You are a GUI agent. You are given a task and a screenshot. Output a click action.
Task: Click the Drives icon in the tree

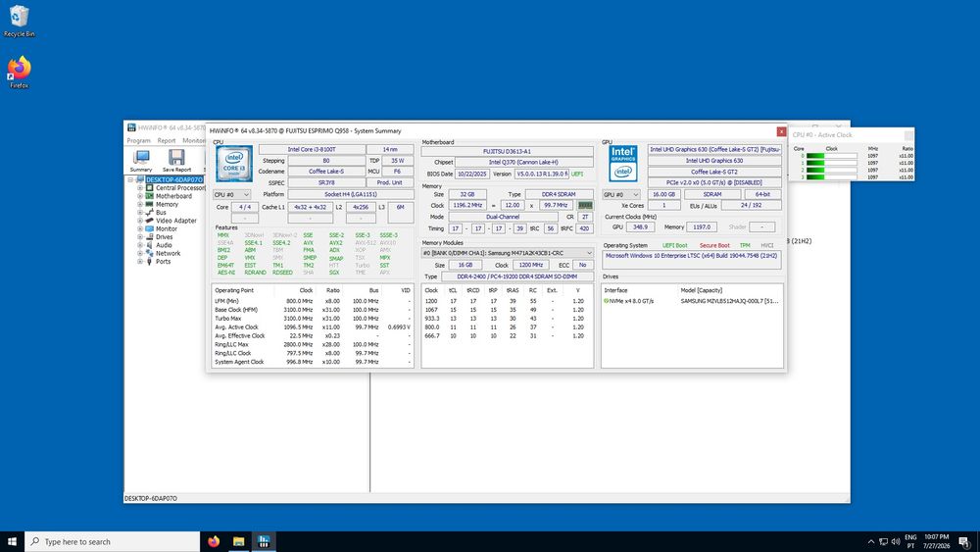[149, 237]
